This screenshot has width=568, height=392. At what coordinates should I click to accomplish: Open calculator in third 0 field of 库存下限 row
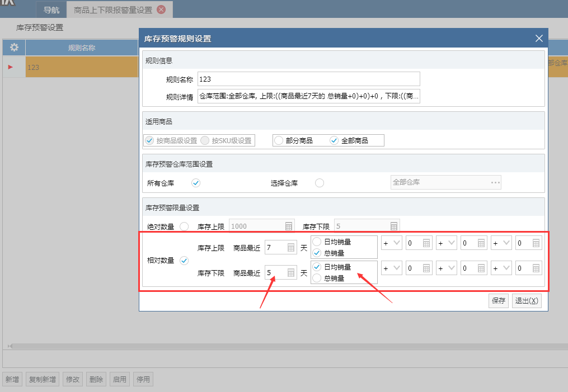pyautogui.click(x=536, y=268)
